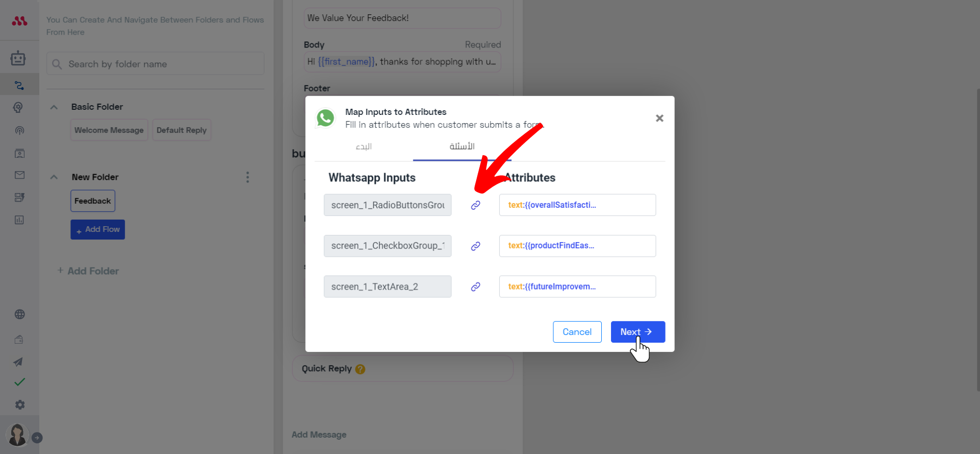The image size is (980, 454).
Task: Open the mail envelope icon in sidebar
Action: (x=19, y=175)
